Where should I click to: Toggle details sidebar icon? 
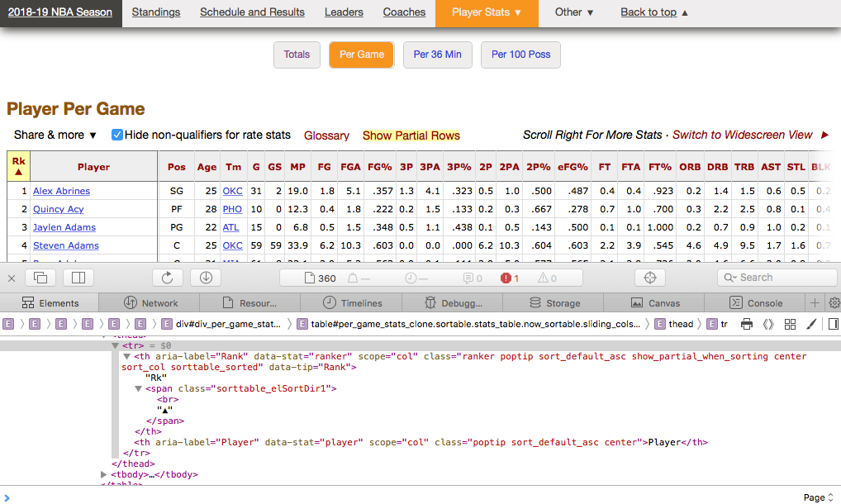click(x=833, y=324)
